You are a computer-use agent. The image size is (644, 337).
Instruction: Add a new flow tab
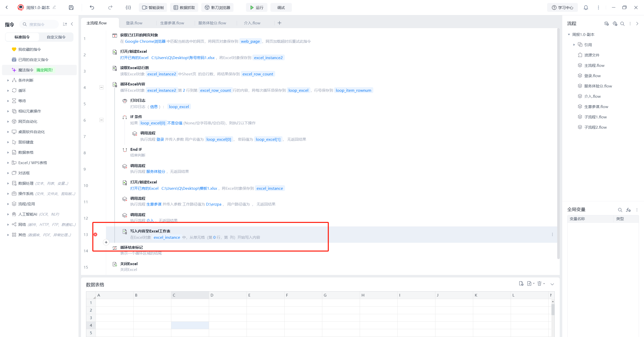[279, 23]
